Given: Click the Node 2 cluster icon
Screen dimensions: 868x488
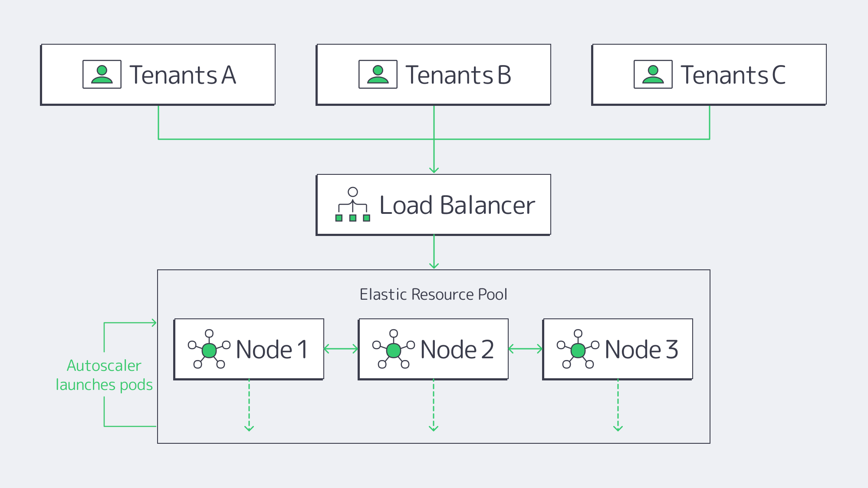Looking at the screenshot, I should pos(394,349).
